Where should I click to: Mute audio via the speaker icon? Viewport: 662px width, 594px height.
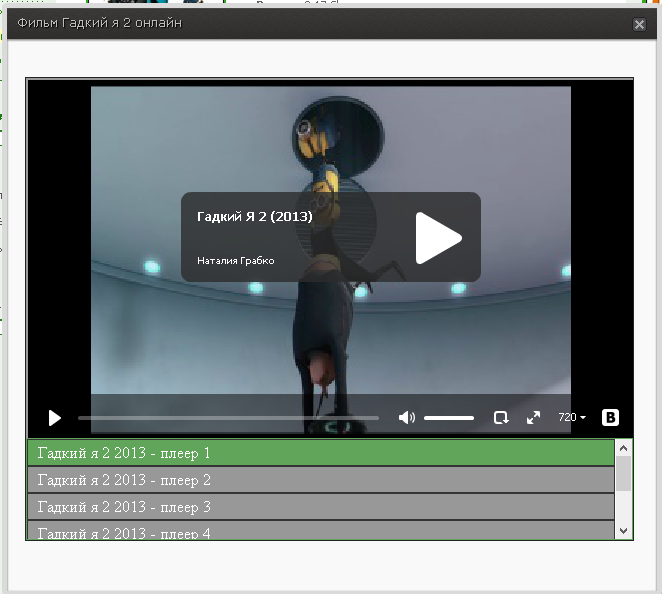pyautogui.click(x=406, y=418)
